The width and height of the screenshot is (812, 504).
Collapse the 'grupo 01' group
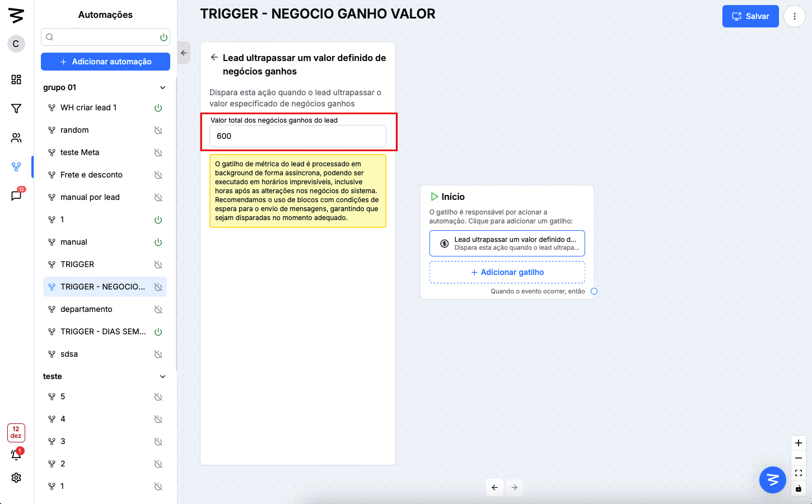click(162, 87)
